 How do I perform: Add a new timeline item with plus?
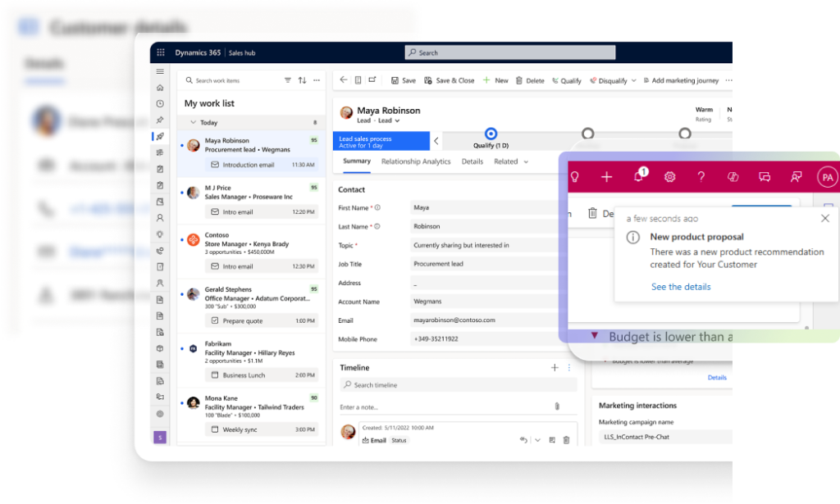(x=555, y=368)
